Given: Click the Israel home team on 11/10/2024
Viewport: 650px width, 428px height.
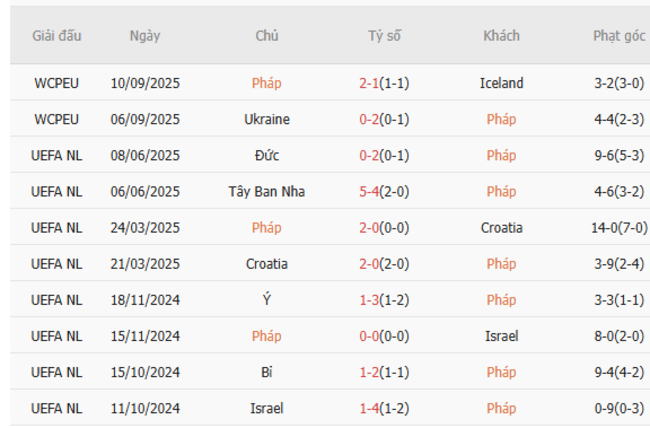Looking at the screenshot, I should pyautogui.click(x=267, y=408).
